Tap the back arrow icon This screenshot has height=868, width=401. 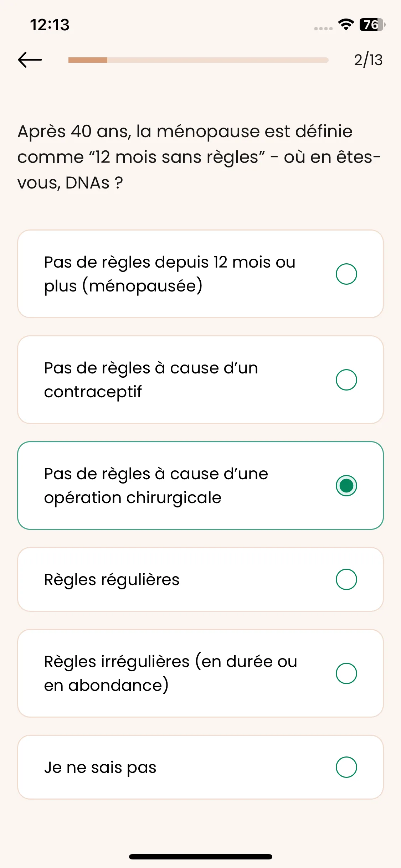point(30,60)
